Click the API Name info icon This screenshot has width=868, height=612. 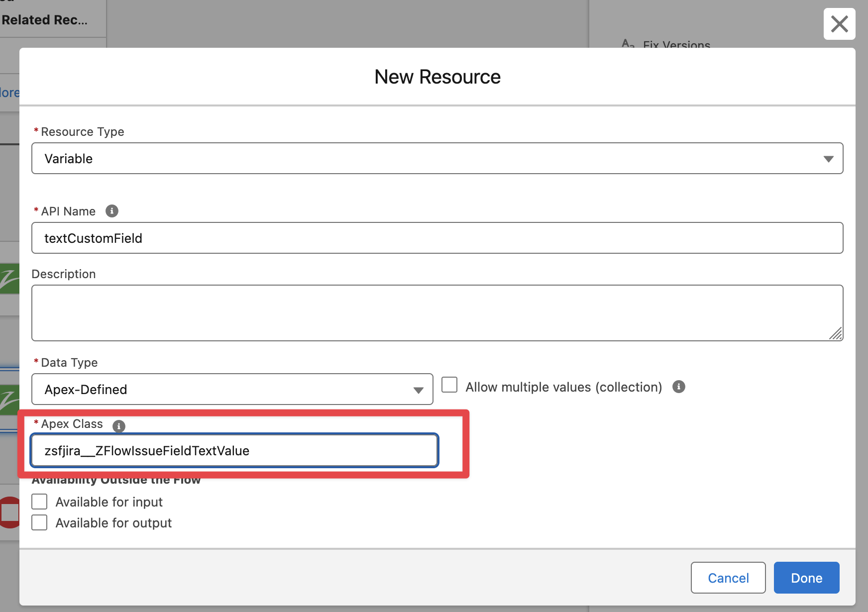[112, 211]
